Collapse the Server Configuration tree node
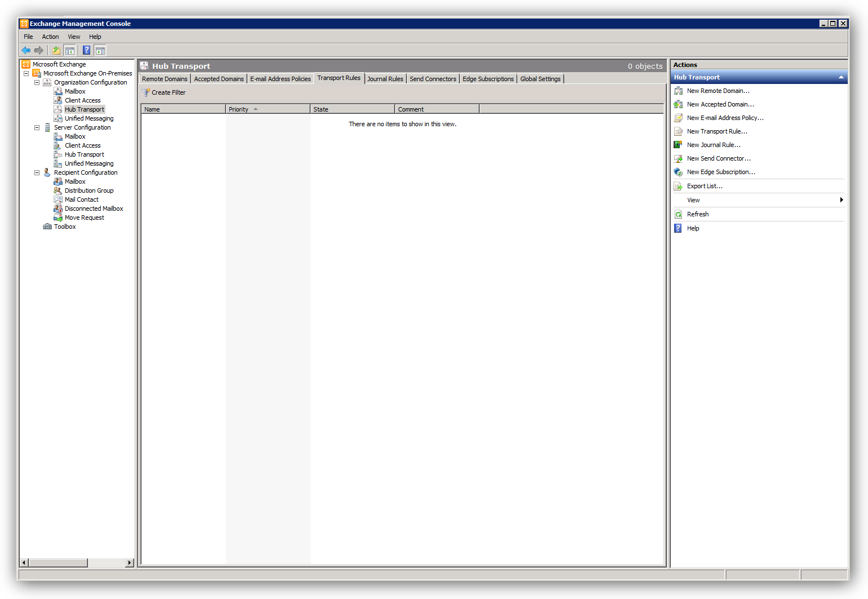This screenshot has height=599, width=868. (37, 127)
